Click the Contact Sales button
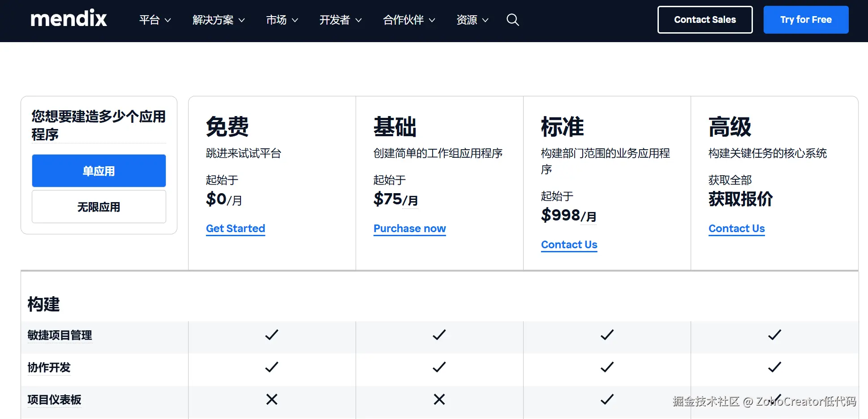Viewport: 868px width, 419px height. [x=705, y=20]
